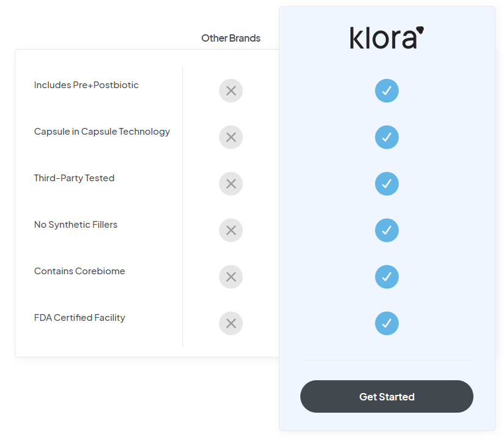This screenshot has height=439, width=504.
Task: Click Other Brands X for No Synthetic Fillers
Action: [x=231, y=230]
